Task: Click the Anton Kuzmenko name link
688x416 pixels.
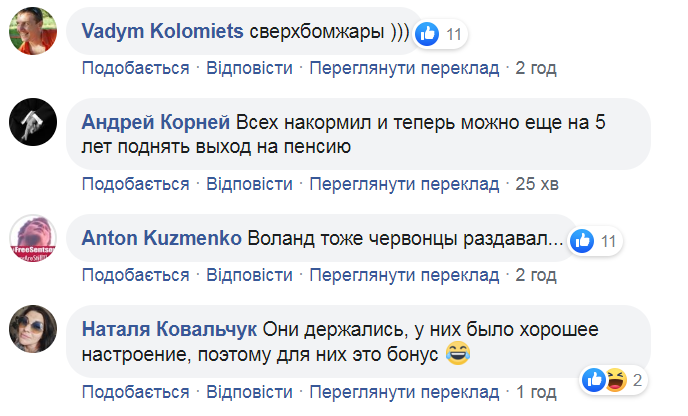Action: pos(160,239)
